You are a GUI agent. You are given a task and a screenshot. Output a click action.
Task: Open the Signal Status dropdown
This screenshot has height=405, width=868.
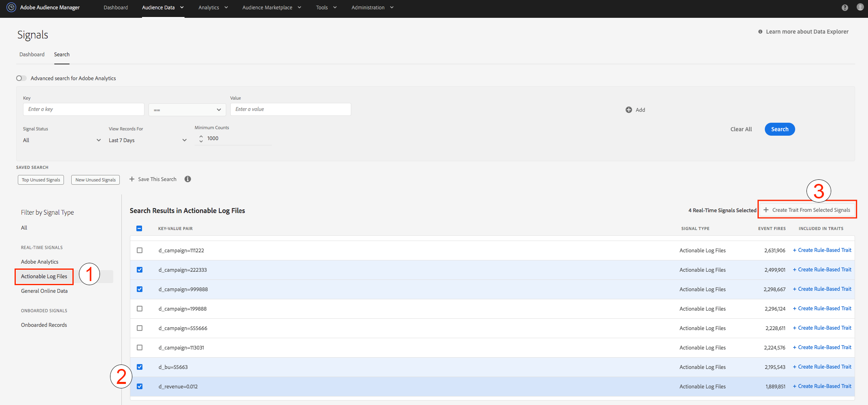62,140
